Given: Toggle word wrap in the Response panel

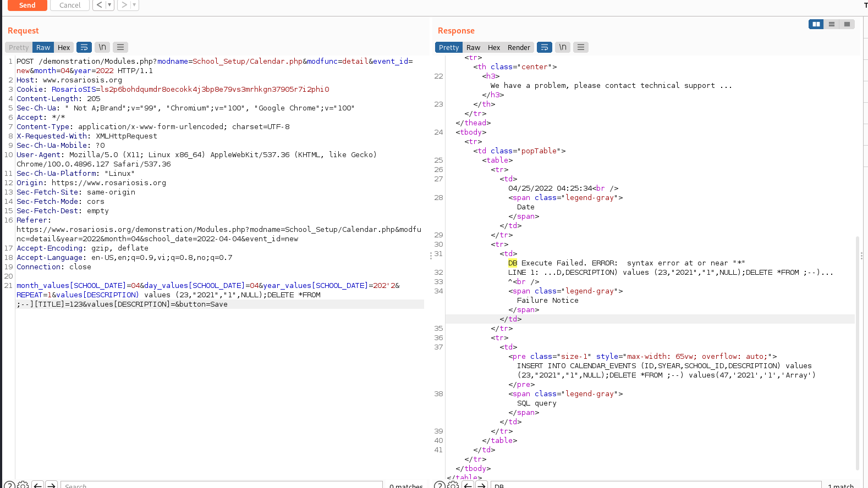Looking at the screenshot, I should (545, 47).
